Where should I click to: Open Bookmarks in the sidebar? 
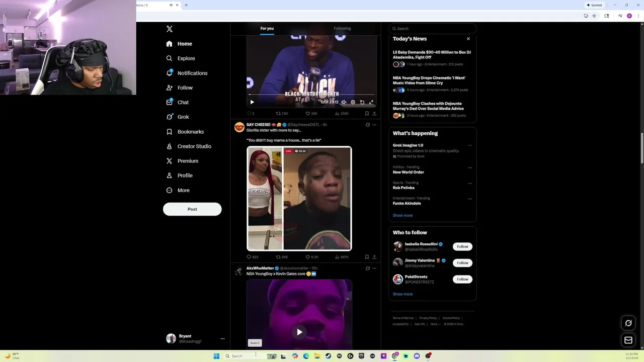(185, 132)
